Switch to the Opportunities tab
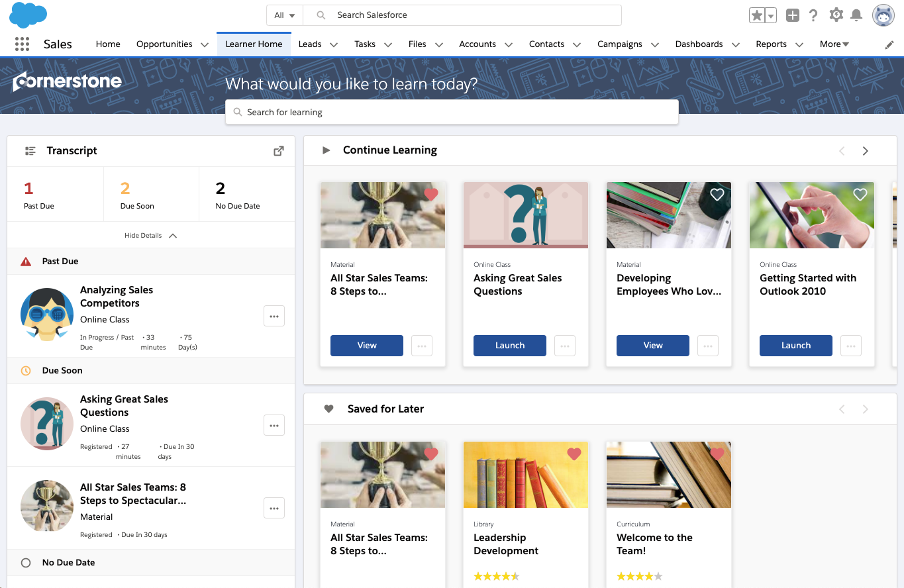The width and height of the screenshot is (904, 588). coord(165,44)
